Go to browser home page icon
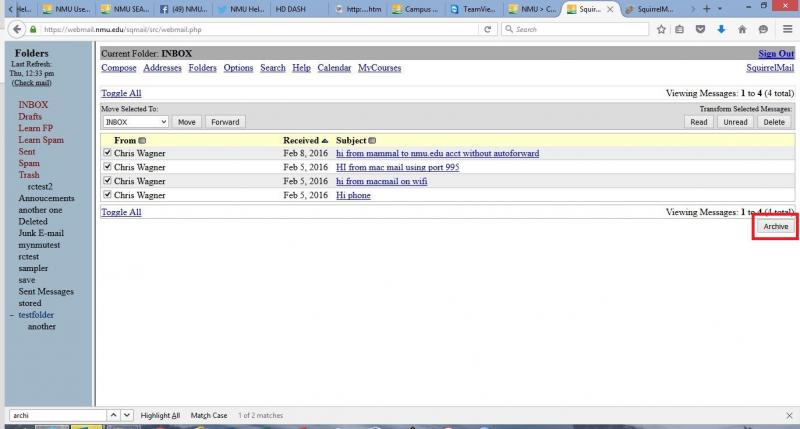This screenshot has width=800, height=429. (x=742, y=30)
